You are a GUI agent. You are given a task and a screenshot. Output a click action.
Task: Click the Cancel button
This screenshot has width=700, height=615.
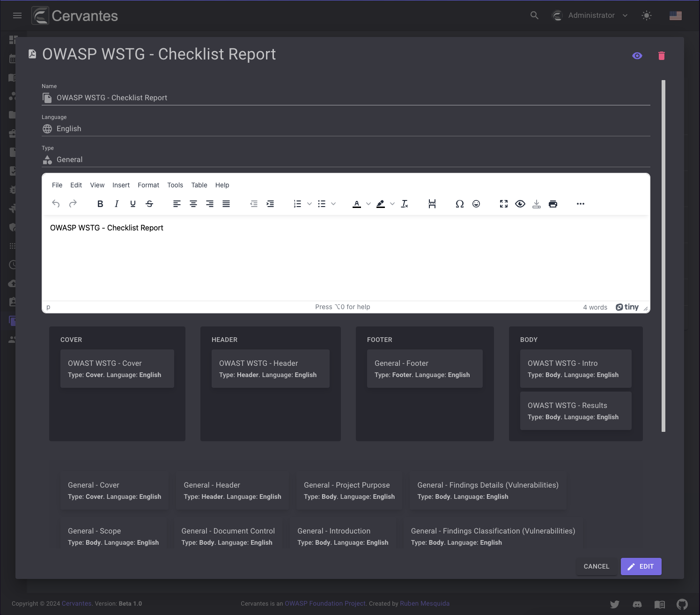click(597, 566)
